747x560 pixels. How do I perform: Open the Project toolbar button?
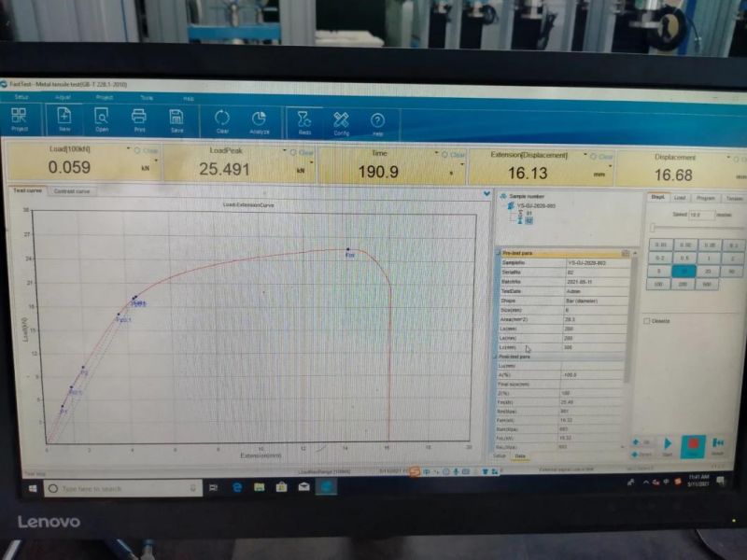click(x=19, y=119)
